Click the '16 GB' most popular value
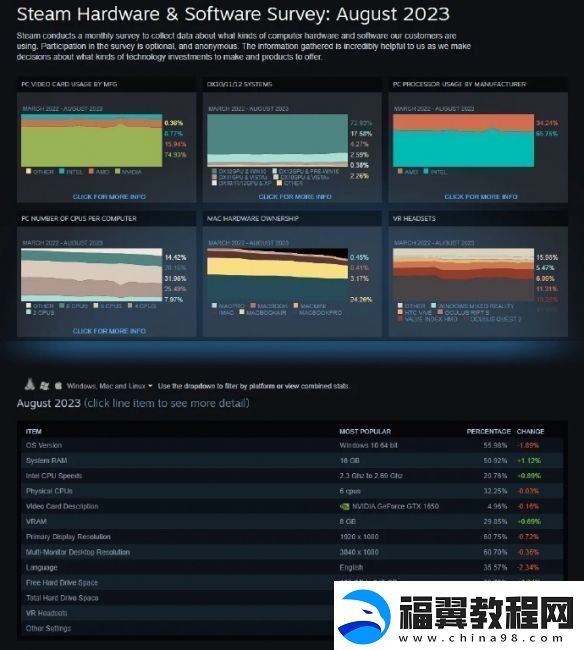584x650 pixels. (x=349, y=461)
